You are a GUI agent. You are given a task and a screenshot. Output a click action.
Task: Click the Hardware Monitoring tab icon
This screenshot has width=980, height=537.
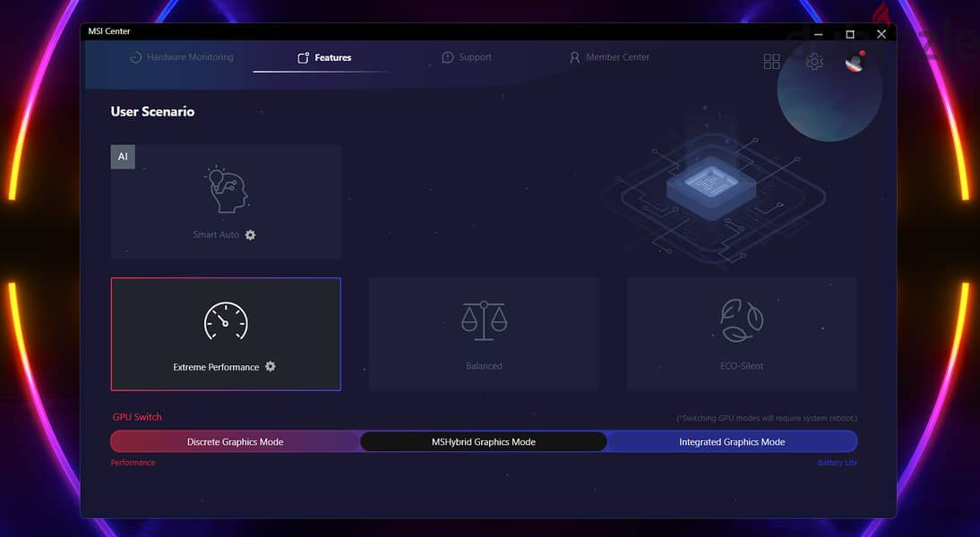pos(135,57)
